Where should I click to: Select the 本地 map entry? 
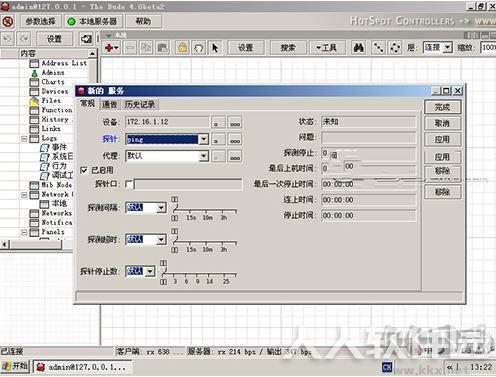[53, 203]
